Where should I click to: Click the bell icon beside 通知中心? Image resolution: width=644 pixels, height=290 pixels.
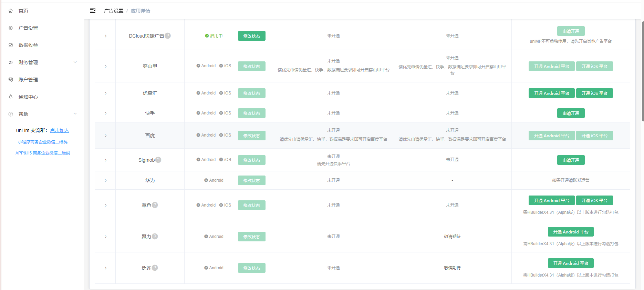point(11,97)
